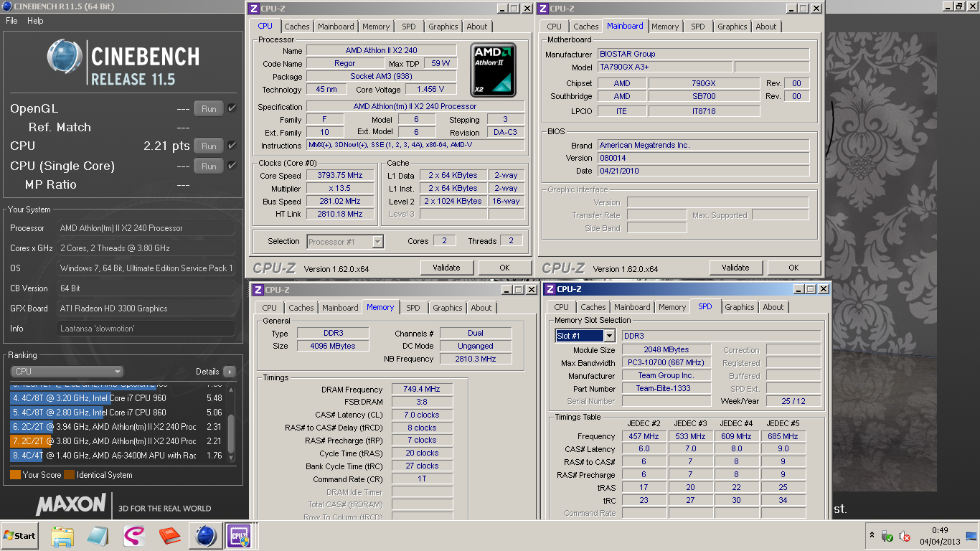
Task: Open the File menu in Cinebench
Action: pyautogui.click(x=11, y=21)
